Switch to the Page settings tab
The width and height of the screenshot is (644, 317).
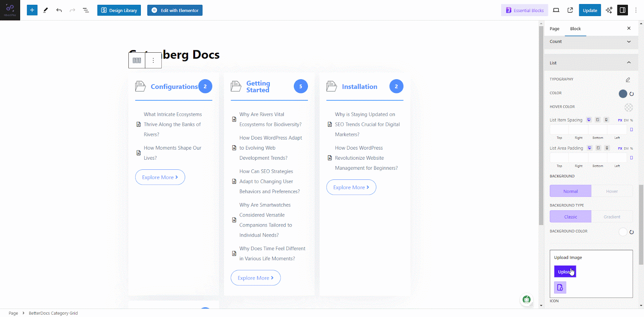(554, 29)
